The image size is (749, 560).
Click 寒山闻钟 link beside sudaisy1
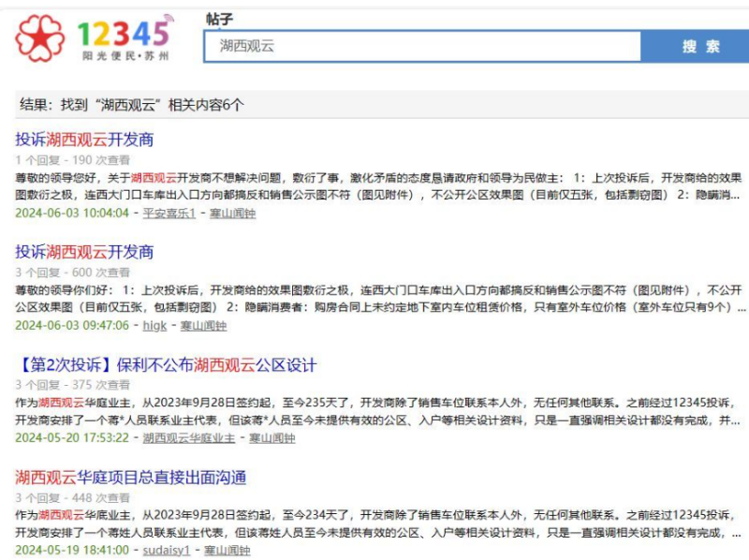227,551
